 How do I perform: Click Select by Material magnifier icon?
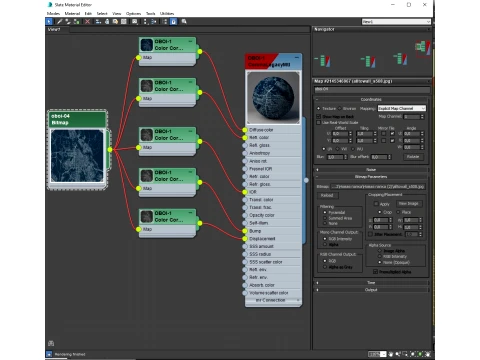click(184, 22)
